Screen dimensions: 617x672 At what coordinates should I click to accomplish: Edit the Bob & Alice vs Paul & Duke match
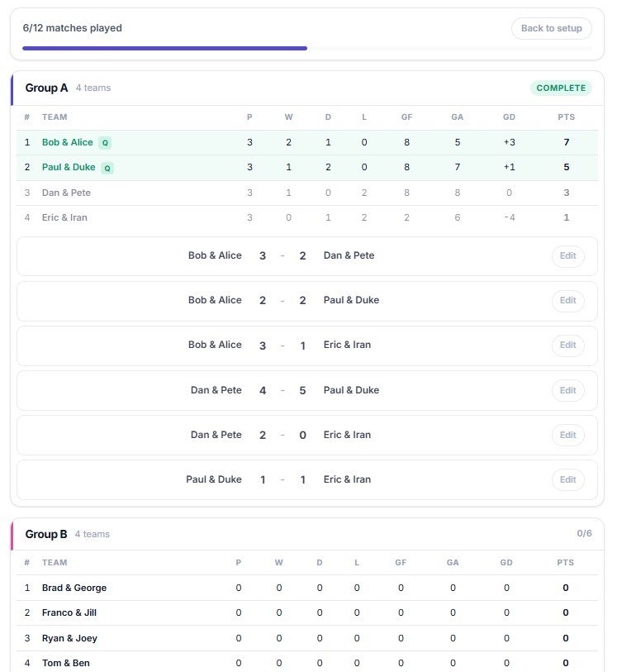(567, 301)
